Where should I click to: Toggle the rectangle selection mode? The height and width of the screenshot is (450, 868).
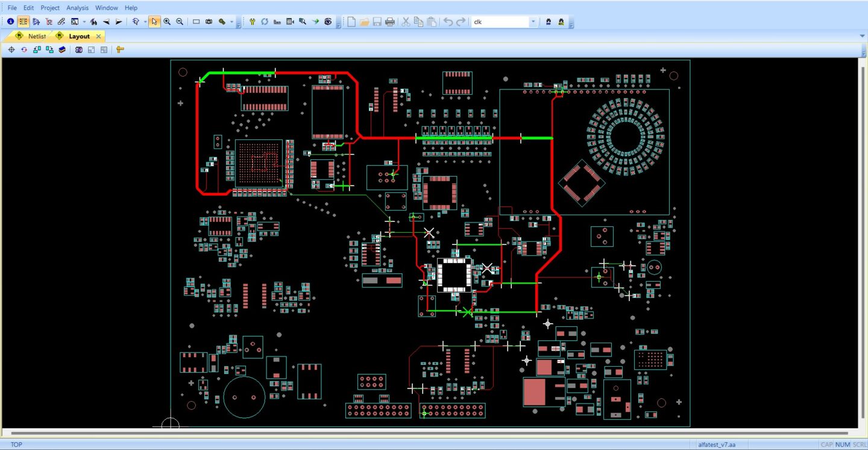(196, 21)
